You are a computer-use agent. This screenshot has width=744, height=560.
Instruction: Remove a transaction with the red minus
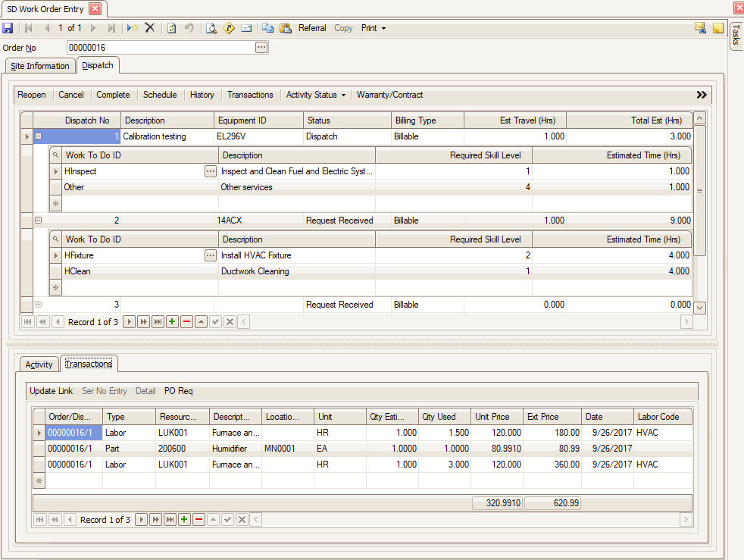point(199,520)
